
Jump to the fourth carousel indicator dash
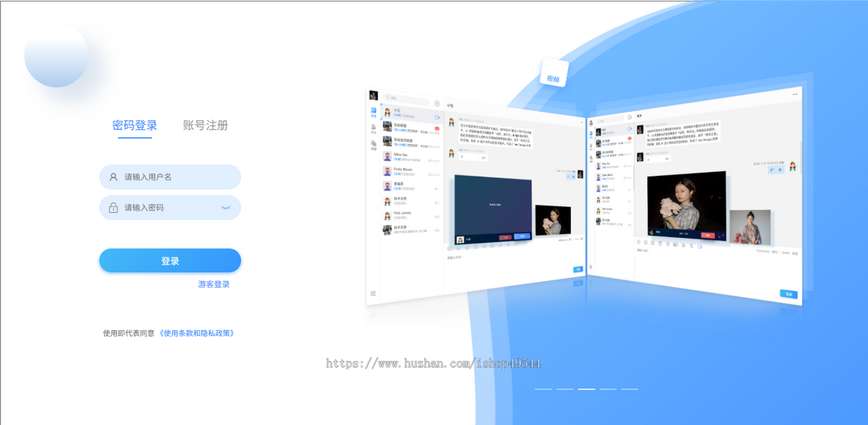click(x=608, y=390)
